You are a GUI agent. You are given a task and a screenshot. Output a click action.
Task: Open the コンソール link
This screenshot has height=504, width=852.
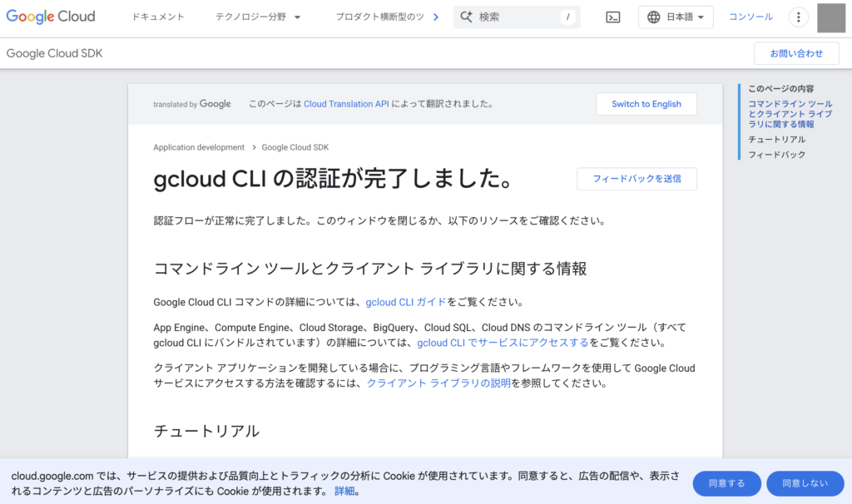[x=750, y=17]
